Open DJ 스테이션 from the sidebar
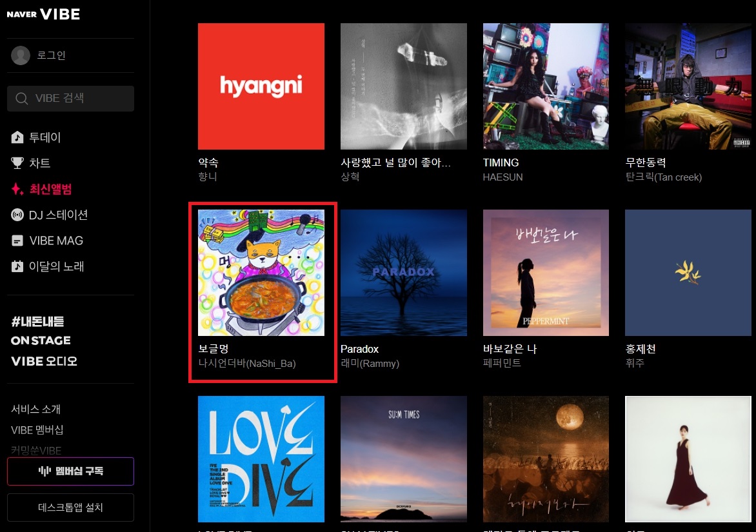This screenshot has width=756, height=532. 58,215
